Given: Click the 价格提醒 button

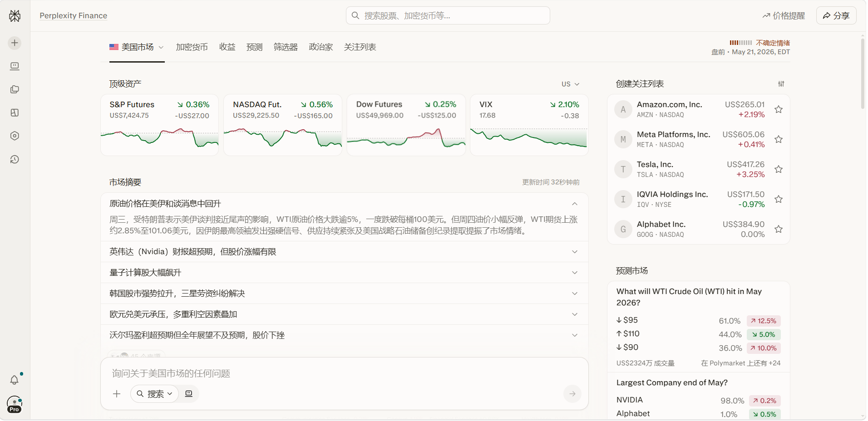Looking at the screenshot, I should pos(784,16).
